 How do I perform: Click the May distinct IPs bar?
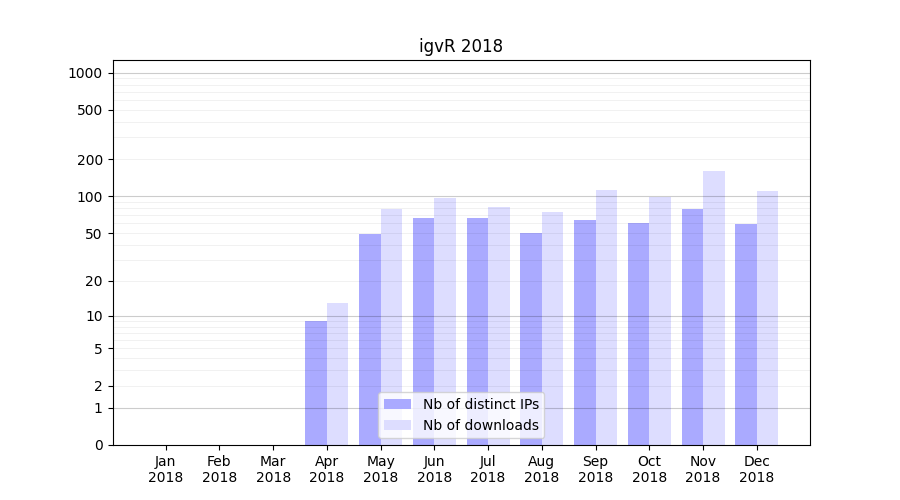[370, 339]
